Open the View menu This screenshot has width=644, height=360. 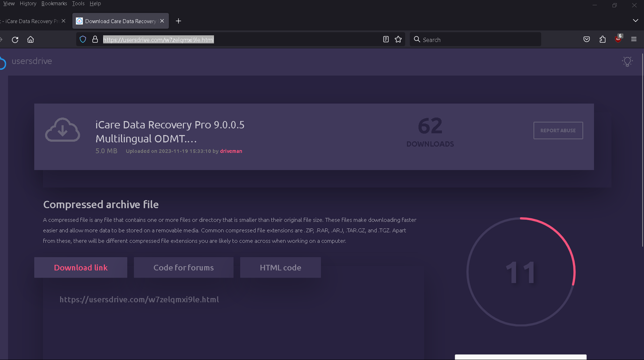click(9, 3)
